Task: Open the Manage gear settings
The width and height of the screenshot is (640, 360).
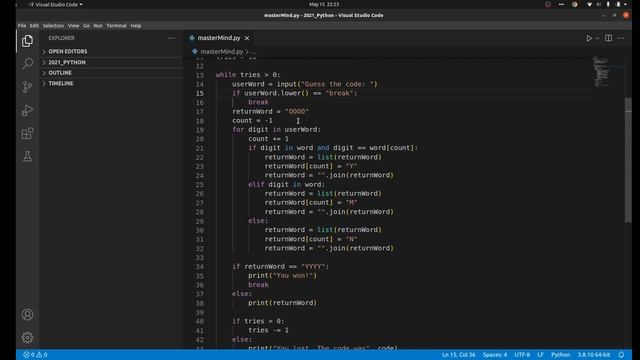Action: click(27, 338)
